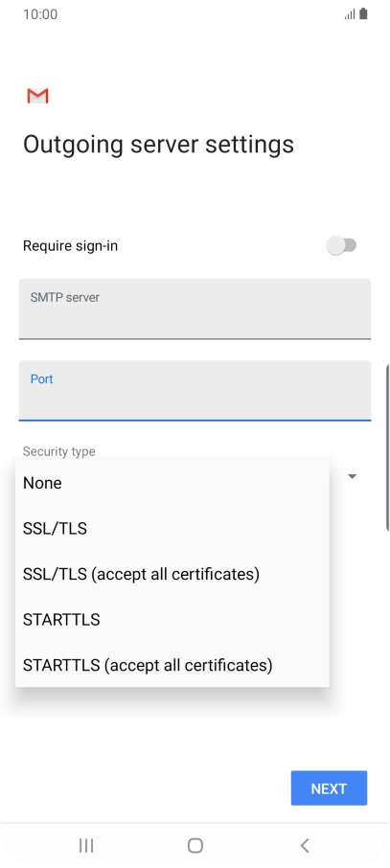Focus the Port input field

195,391
